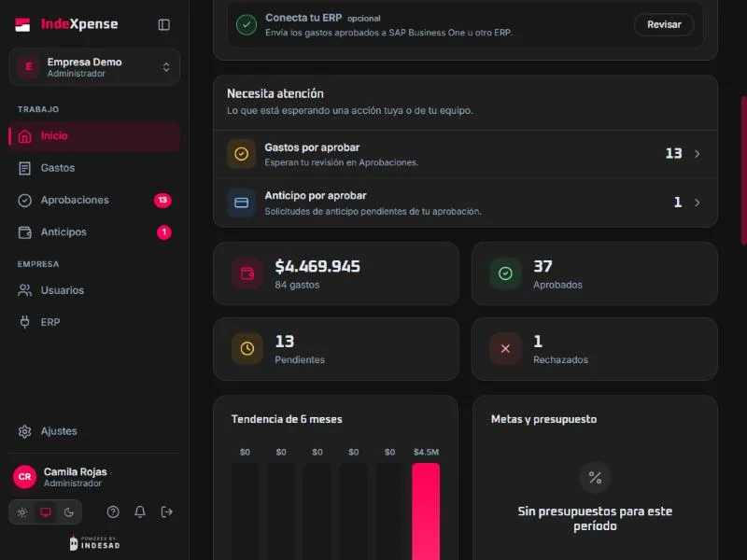Click the Powered by Indesad logo
Image resolution: width=747 pixels, height=560 pixels.
pos(94,543)
